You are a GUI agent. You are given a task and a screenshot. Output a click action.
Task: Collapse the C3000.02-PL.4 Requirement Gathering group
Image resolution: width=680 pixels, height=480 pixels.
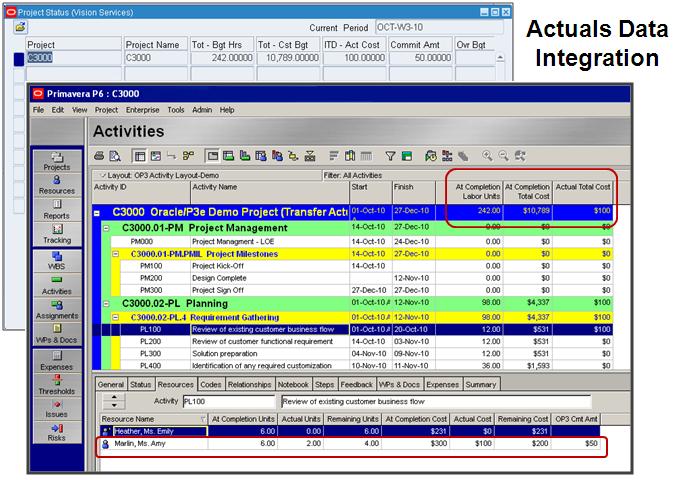pyautogui.click(x=116, y=317)
